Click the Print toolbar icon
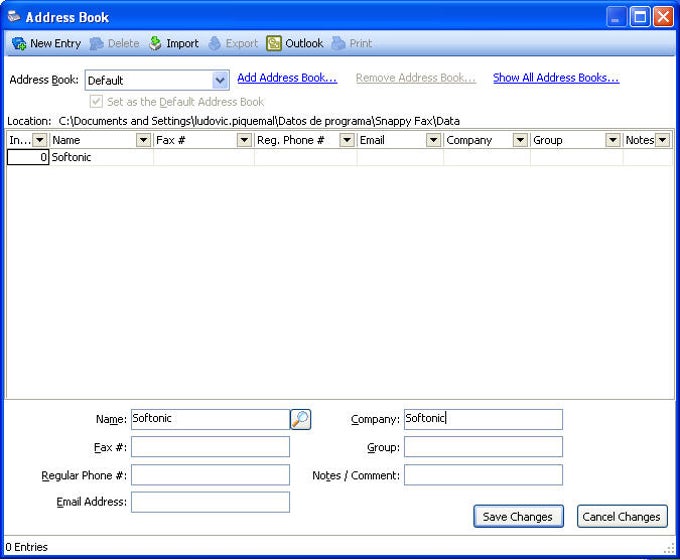 click(338, 43)
